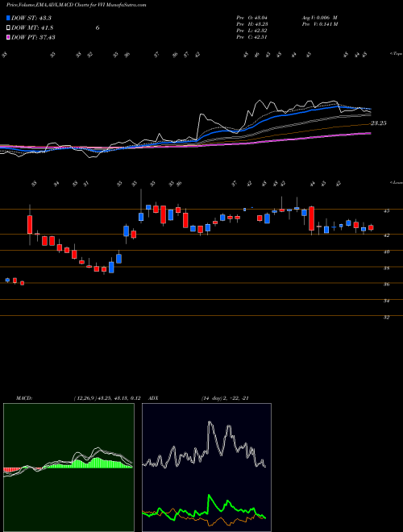403x532 pixels.
Task: Click the blue DOW ST legend swatch
Action: click(x=8, y=18)
